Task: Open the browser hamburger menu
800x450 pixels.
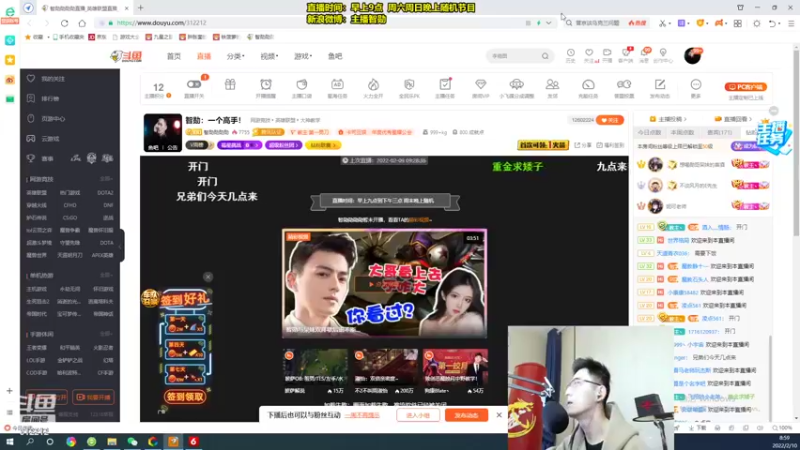Action: pyautogui.click(x=791, y=23)
